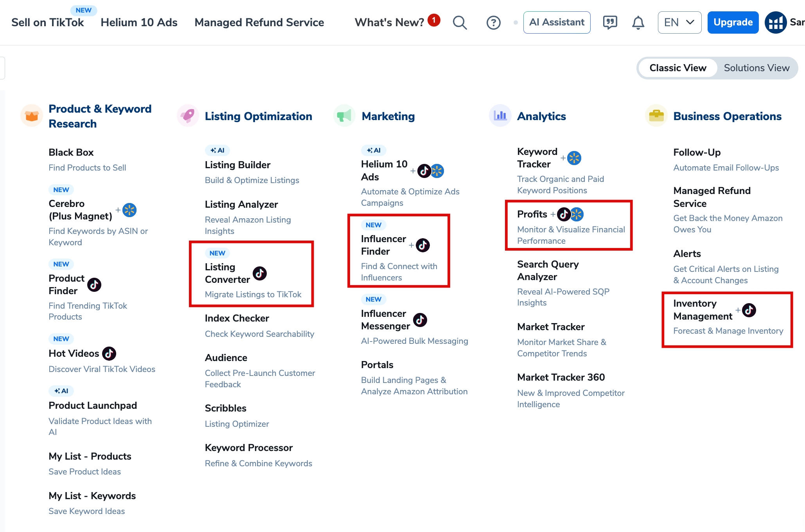This screenshot has height=532, width=805.
Task: Open the search magnifier icon
Action: click(x=460, y=22)
